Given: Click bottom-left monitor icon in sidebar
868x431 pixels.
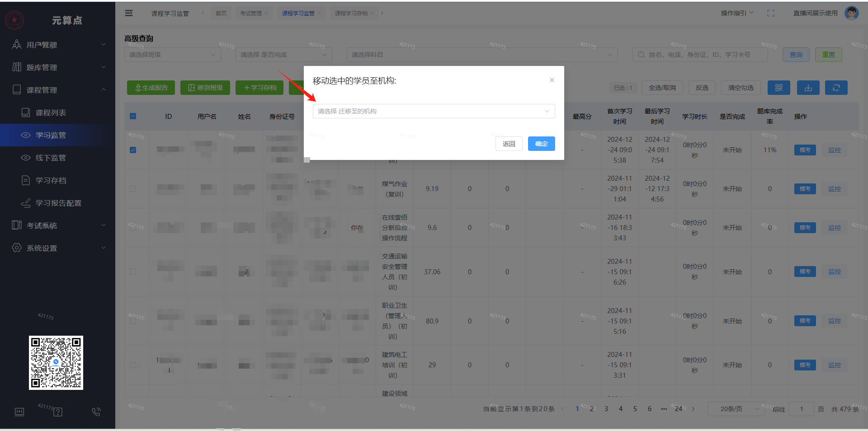Looking at the screenshot, I should [19, 412].
